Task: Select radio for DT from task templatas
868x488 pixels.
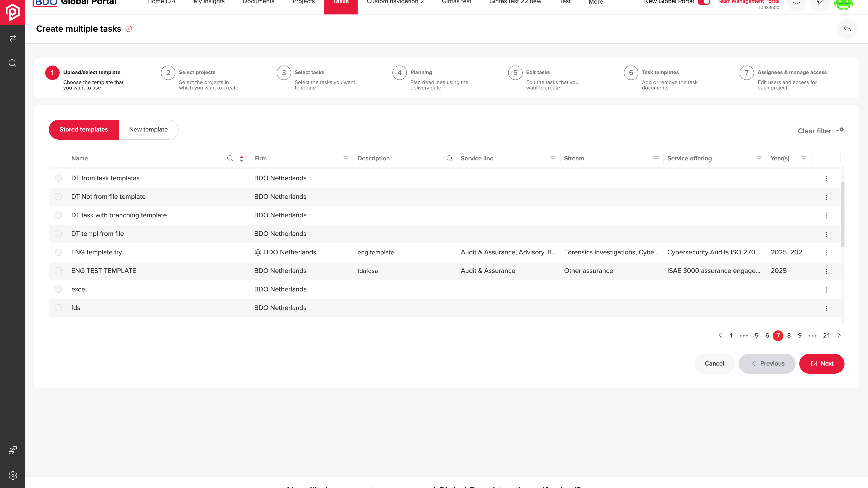Action: click(x=58, y=178)
